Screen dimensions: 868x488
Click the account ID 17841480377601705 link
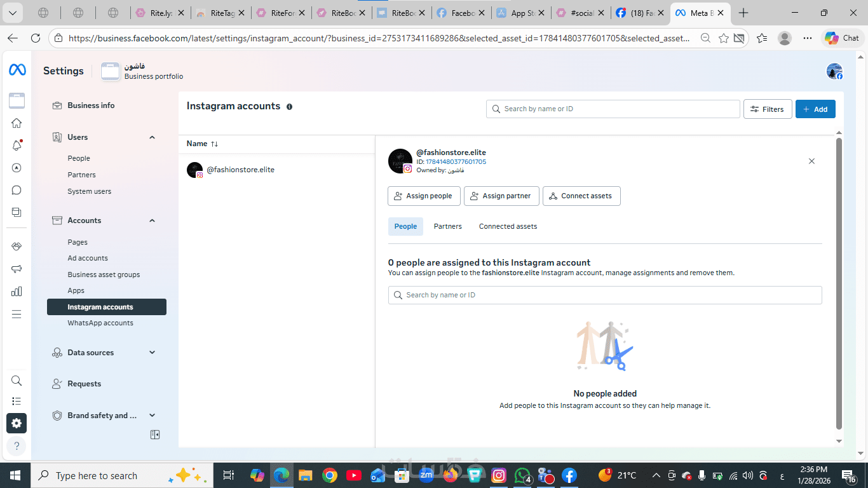[456, 162]
